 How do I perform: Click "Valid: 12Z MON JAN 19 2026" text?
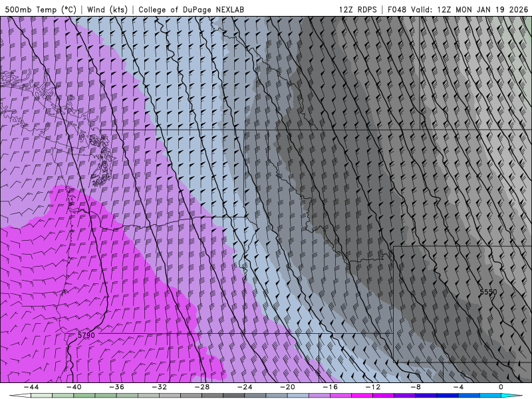(469, 9)
